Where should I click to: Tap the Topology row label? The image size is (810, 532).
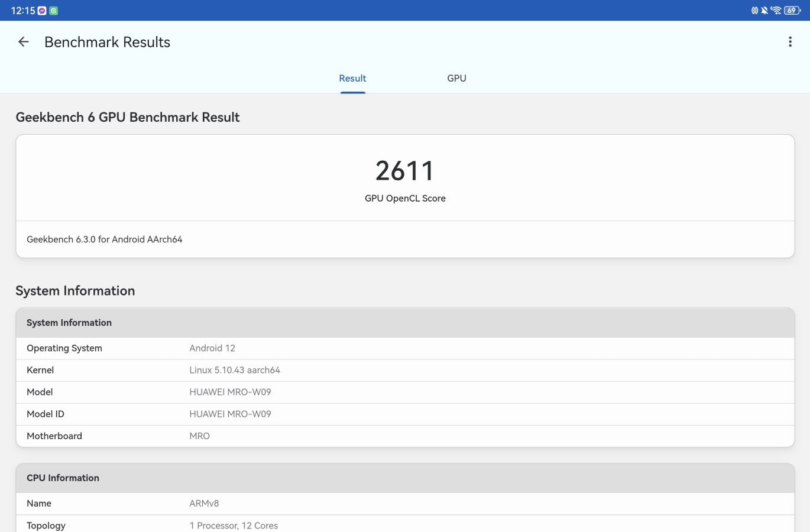(46, 525)
